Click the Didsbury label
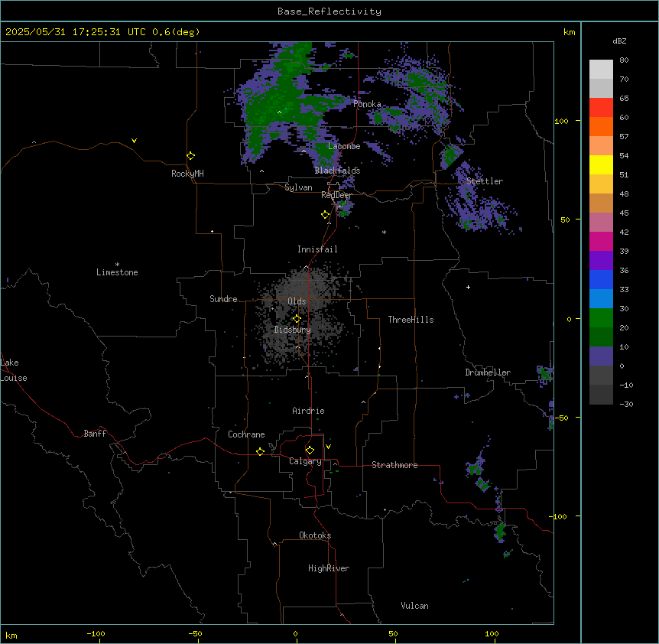 point(293,330)
